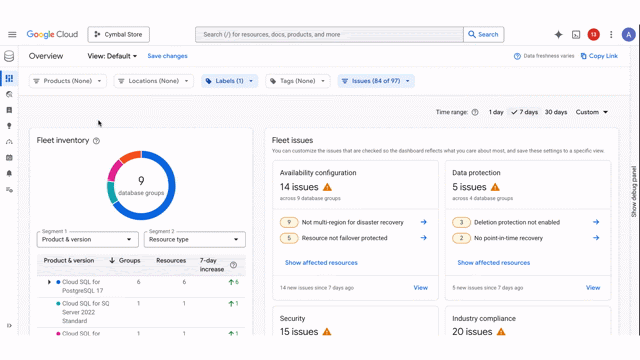Click the teal segment of donut chart
640x360 pixels.
click(x=112, y=193)
